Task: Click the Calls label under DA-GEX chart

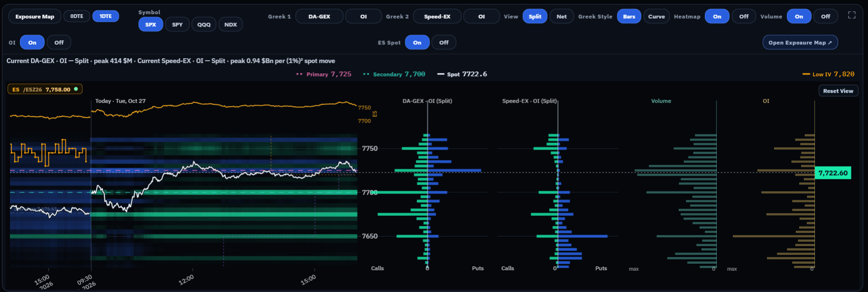Action: (x=377, y=268)
